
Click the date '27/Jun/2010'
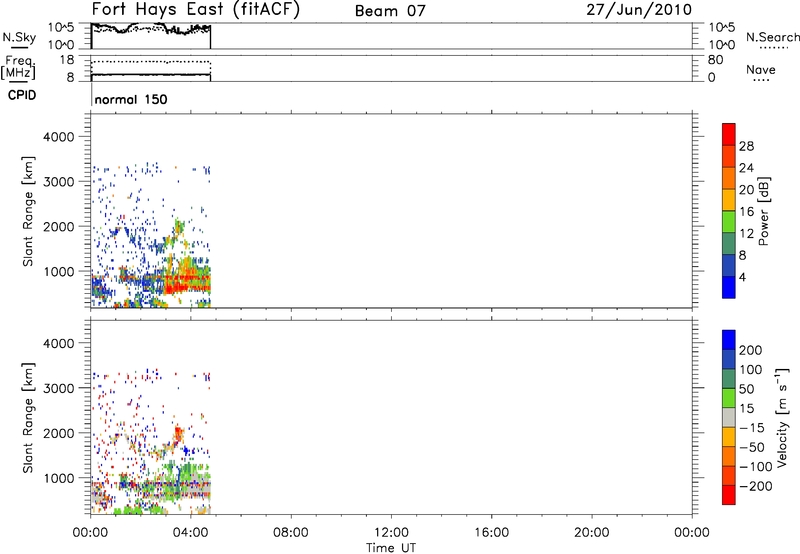(x=639, y=10)
